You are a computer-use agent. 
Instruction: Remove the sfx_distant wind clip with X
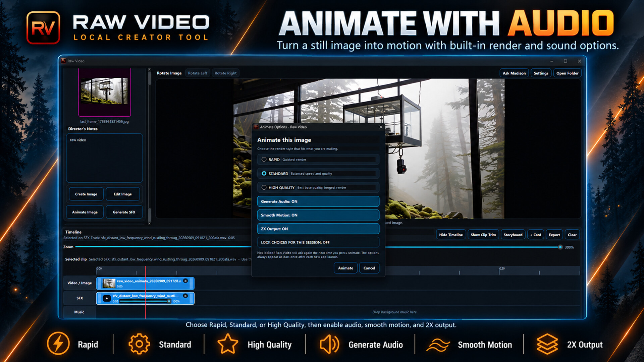coord(185,296)
